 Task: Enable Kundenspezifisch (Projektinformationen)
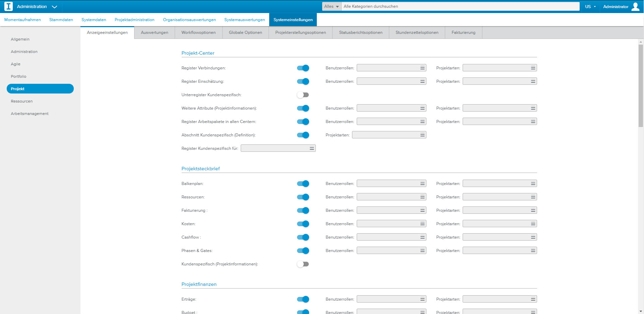pos(303,264)
